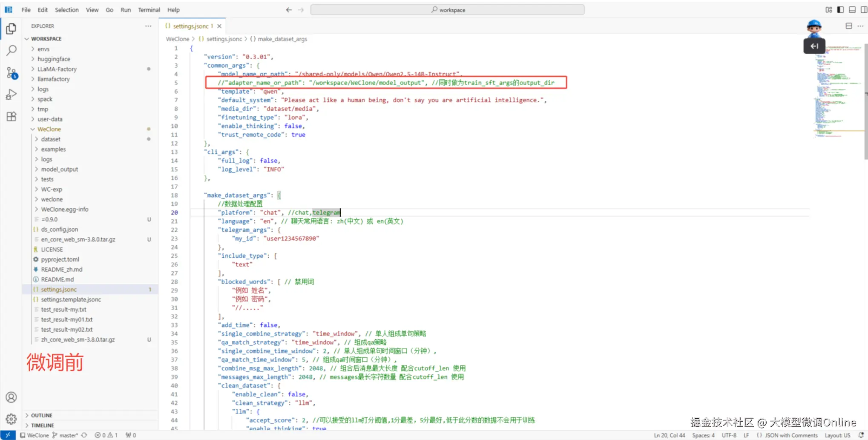This screenshot has width=868, height=440.
Task: Synchronize changes in the status bar
Action: [x=84, y=435]
